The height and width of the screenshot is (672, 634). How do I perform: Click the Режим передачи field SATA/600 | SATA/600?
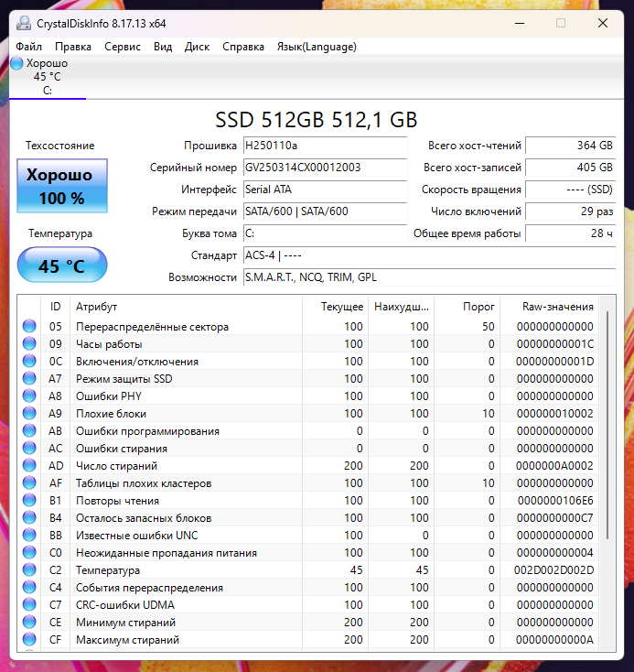click(325, 211)
